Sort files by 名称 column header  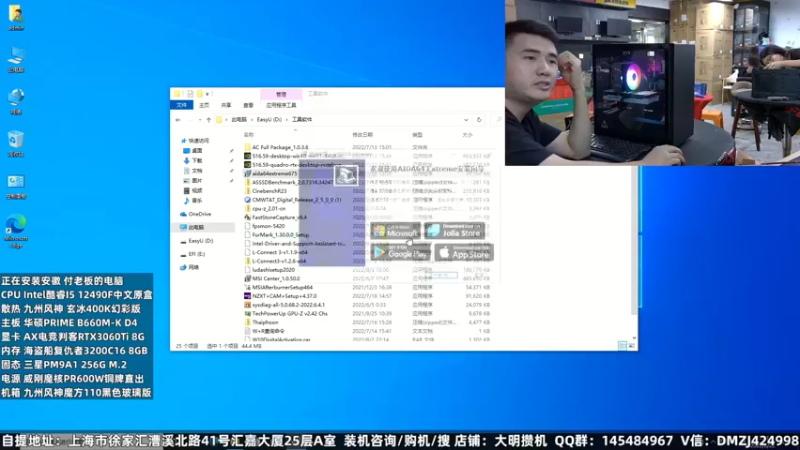tap(249, 135)
